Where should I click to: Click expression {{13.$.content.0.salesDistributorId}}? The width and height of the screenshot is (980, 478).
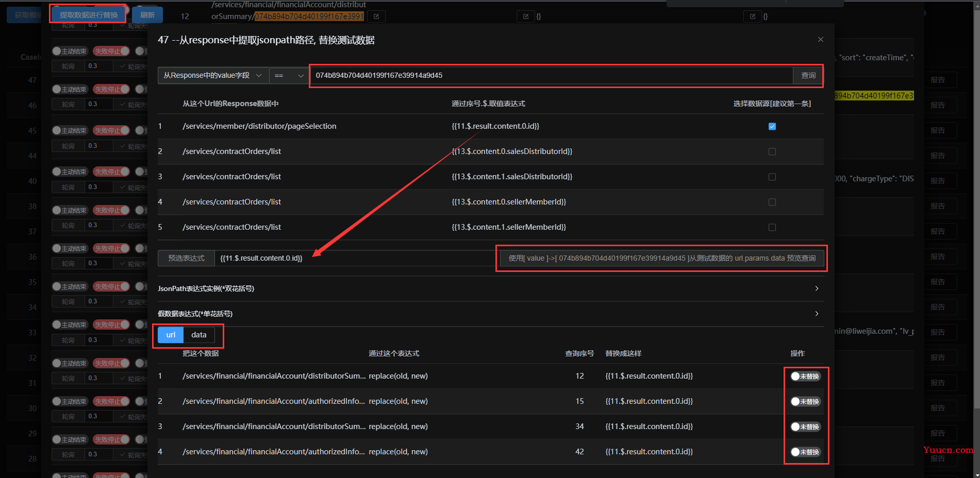point(512,151)
